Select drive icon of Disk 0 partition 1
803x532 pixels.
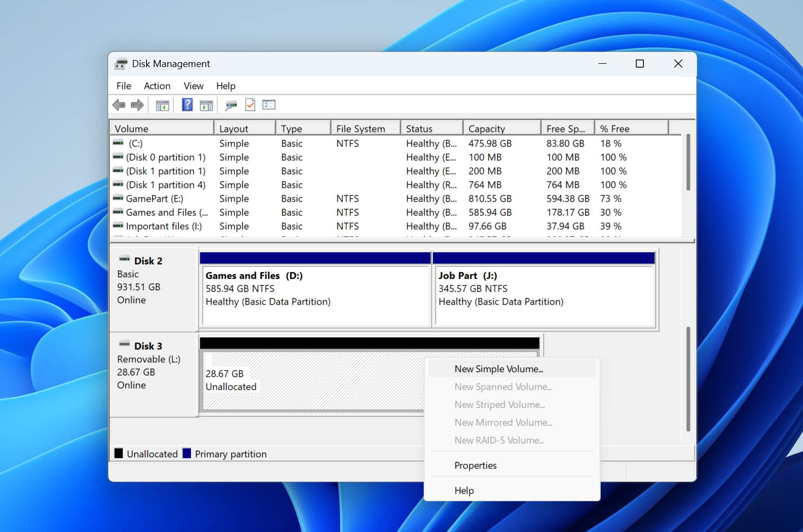coord(118,157)
